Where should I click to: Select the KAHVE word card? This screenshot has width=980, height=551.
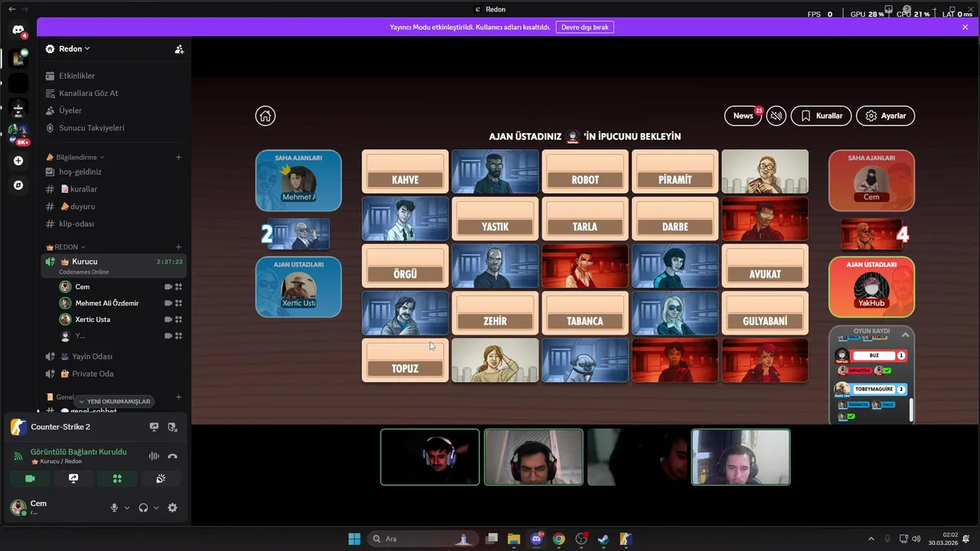coord(405,171)
